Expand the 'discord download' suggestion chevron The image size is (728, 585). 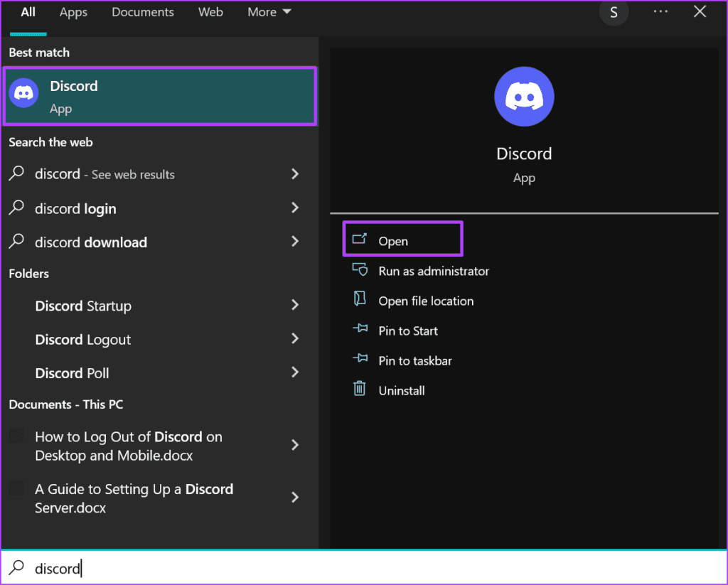[295, 242]
